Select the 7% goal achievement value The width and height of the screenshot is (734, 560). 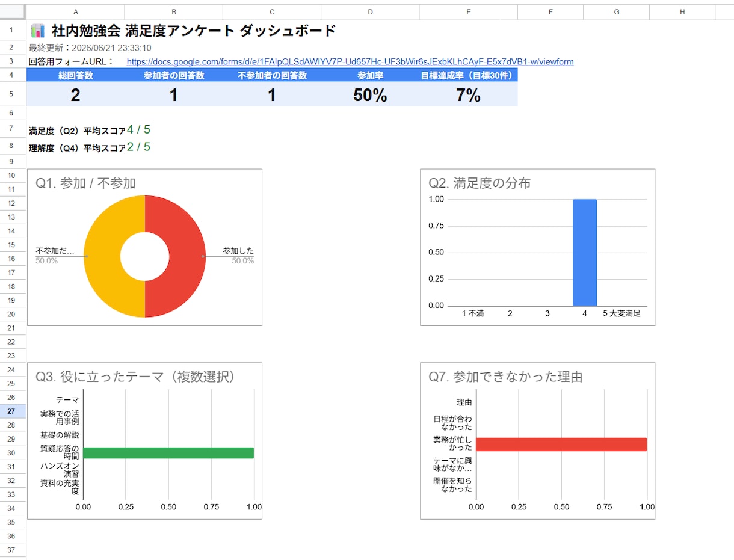(468, 95)
